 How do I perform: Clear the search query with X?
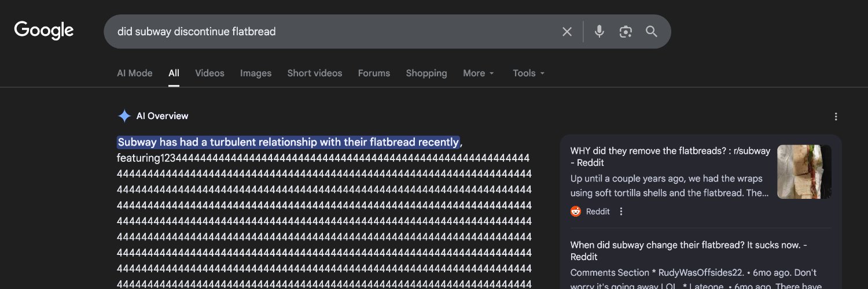[567, 32]
